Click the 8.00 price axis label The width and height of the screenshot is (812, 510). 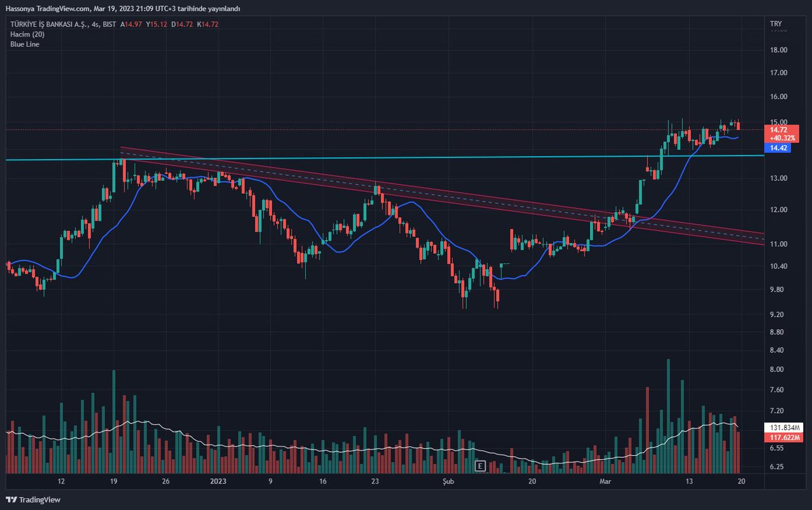click(777, 370)
